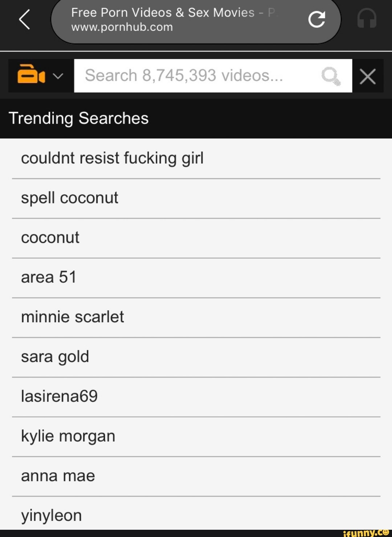392x537 pixels.
Task: Tap the headphones icon
Action: (367, 19)
